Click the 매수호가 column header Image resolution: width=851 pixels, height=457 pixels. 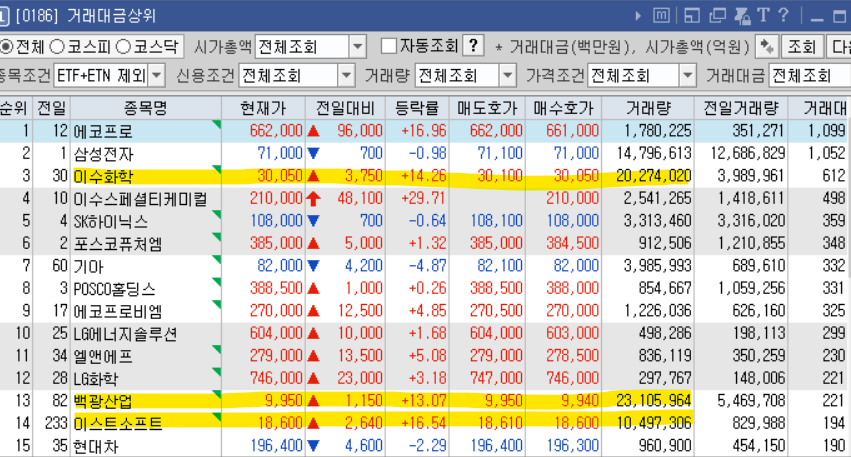(x=563, y=108)
